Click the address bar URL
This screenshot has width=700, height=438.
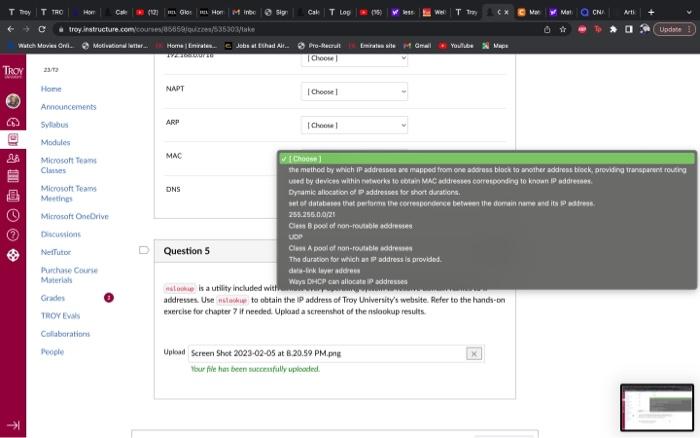pyautogui.click(x=162, y=29)
